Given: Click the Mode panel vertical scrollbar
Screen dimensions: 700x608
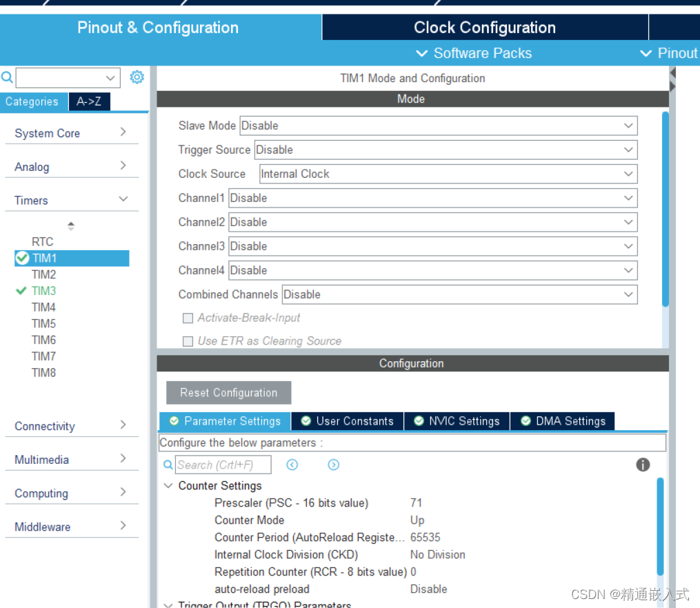Looking at the screenshot, I should click(x=666, y=209).
